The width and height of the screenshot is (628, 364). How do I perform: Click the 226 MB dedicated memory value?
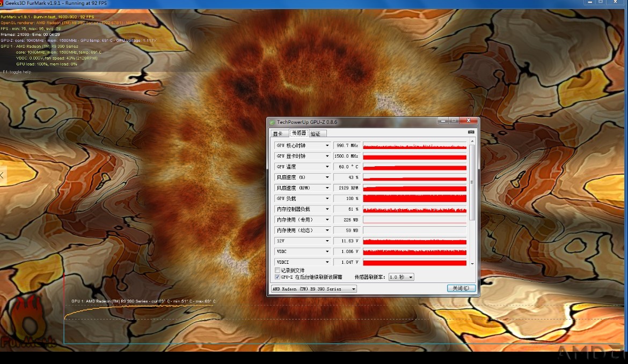tap(347, 220)
